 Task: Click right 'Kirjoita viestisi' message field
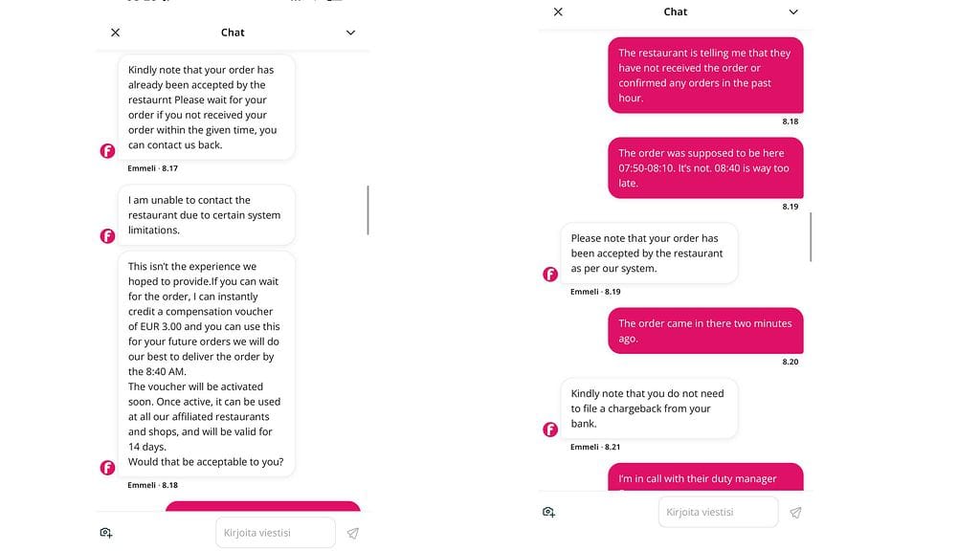pos(718,513)
